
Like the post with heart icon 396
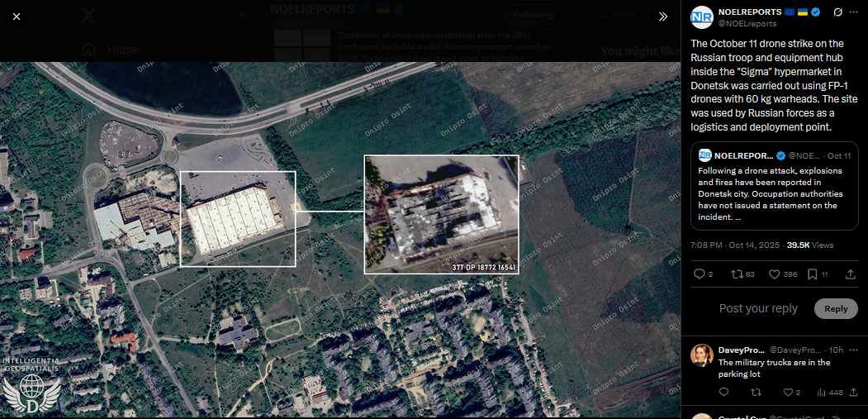tap(775, 274)
